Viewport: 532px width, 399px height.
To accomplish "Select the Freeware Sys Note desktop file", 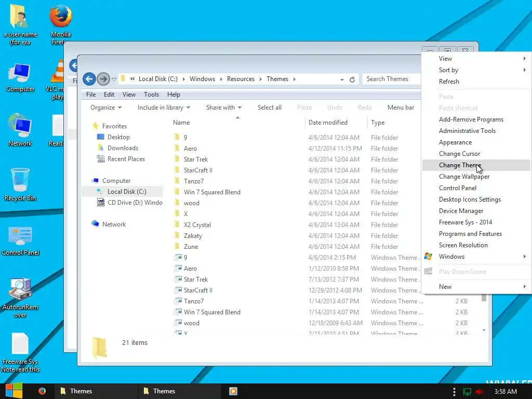I will [x=20, y=353].
